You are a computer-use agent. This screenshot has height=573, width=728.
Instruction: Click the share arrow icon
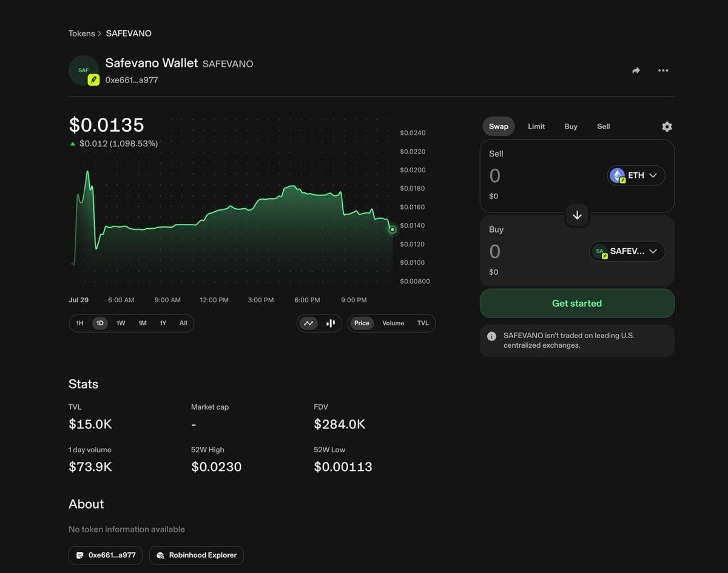pos(636,70)
